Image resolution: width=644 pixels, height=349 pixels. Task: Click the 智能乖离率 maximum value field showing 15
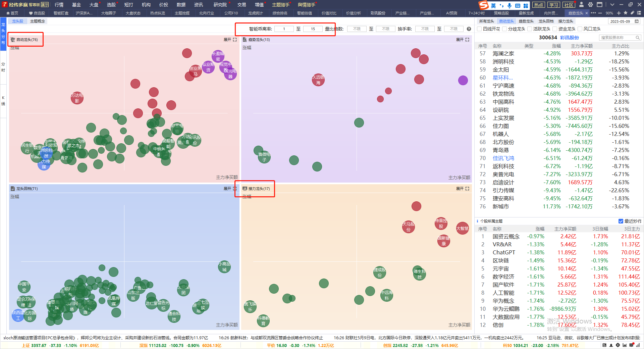313,29
